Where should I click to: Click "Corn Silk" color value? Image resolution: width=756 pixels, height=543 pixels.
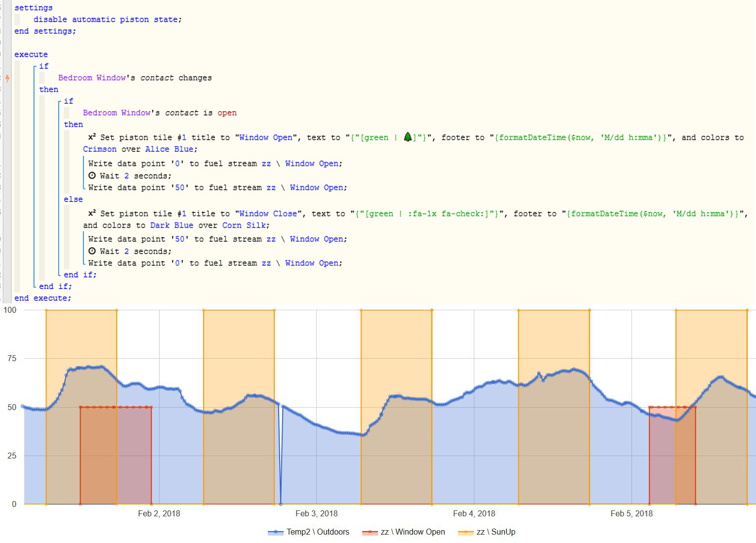244,225
